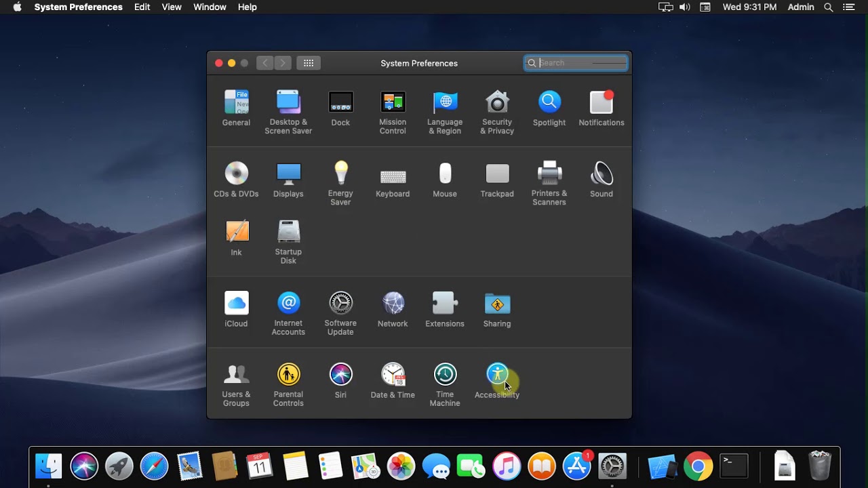Open the Edit menu
This screenshot has height=488, width=868.
click(x=142, y=7)
